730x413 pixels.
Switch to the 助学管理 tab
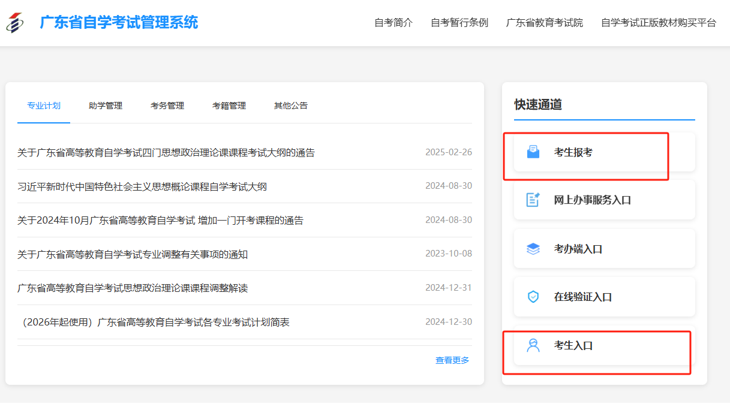pyautogui.click(x=105, y=105)
